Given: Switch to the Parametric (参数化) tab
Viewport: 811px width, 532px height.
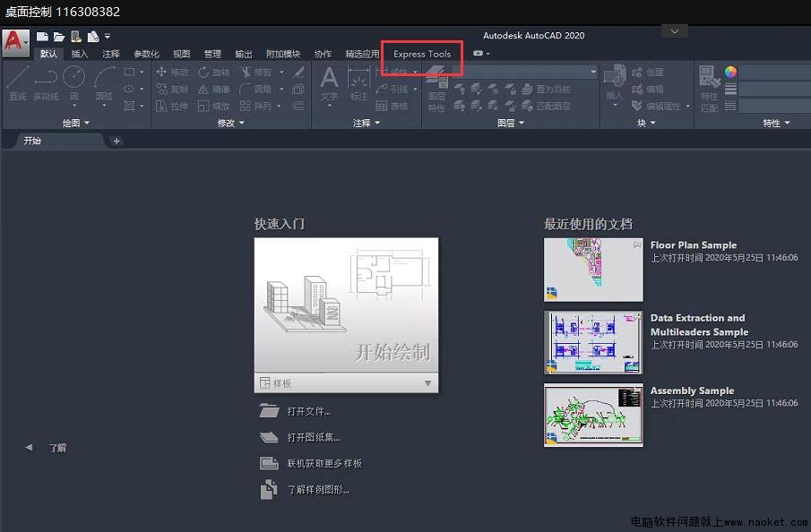Looking at the screenshot, I should click(x=146, y=54).
